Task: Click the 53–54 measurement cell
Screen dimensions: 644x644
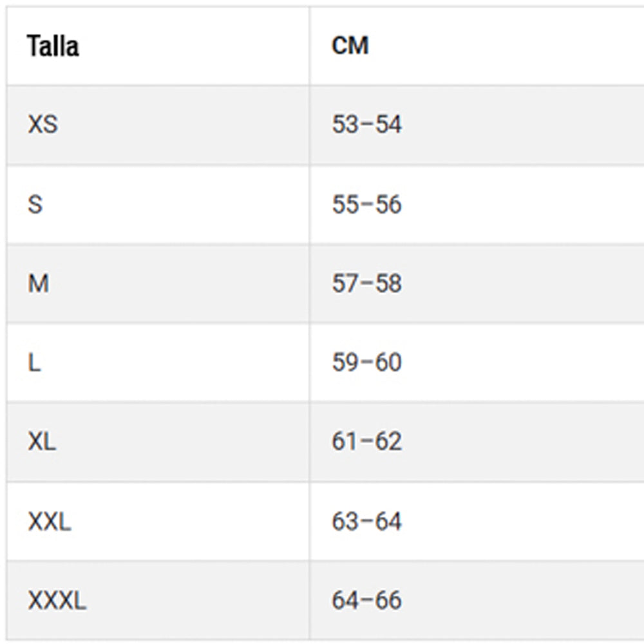Action: (x=366, y=124)
